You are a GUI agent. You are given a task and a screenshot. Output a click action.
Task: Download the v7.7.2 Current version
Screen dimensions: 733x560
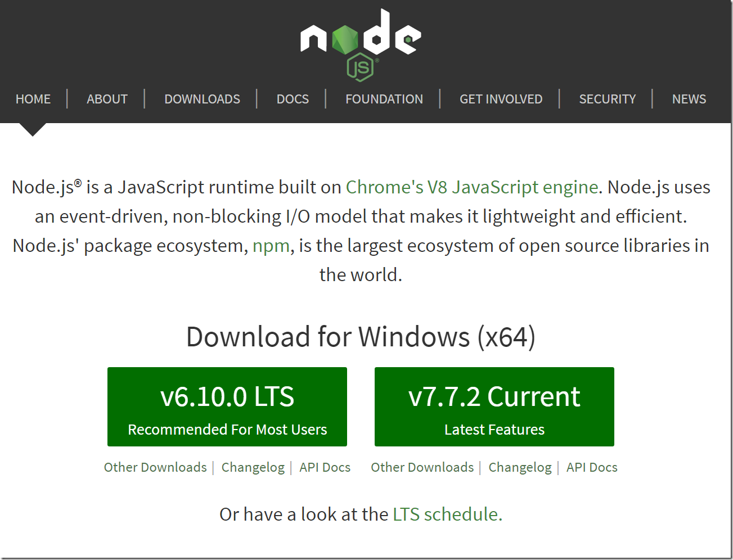tap(494, 407)
